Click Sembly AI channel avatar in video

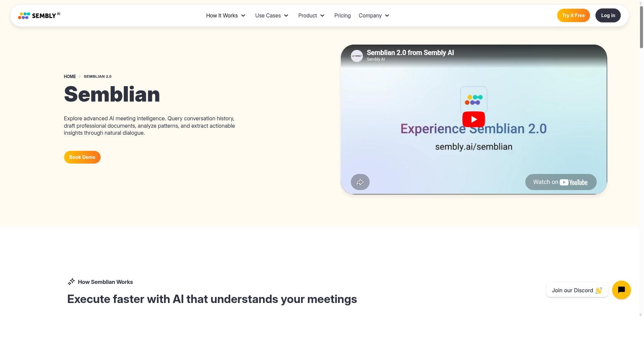pyautogui.click(x=357, y=56)
